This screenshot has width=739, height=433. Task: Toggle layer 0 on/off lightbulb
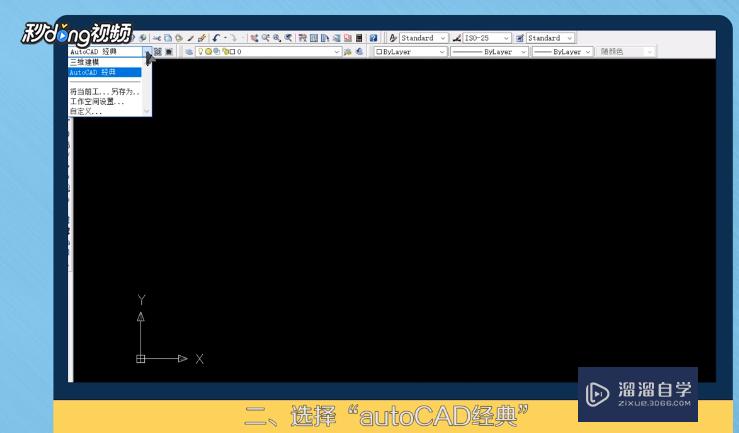[201, 51]
